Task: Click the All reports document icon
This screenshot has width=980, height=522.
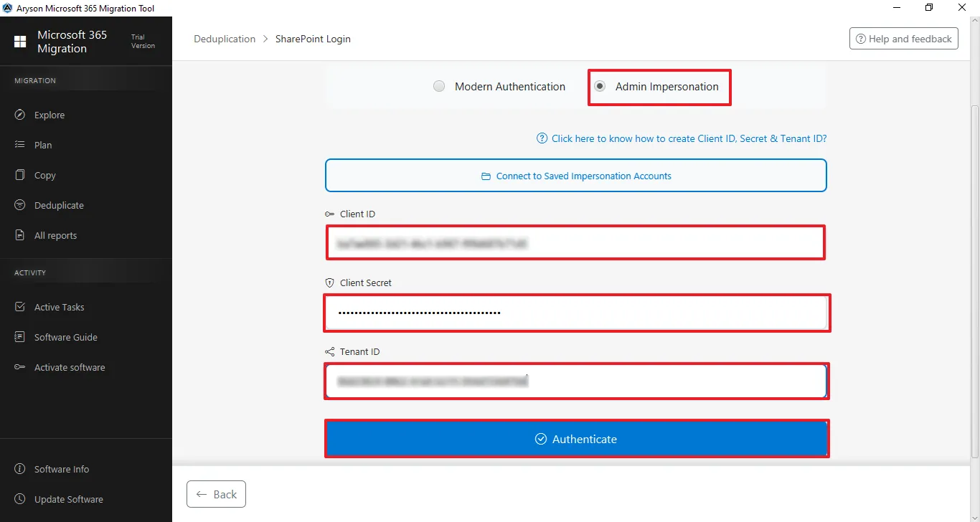Action: pos(20,235)
